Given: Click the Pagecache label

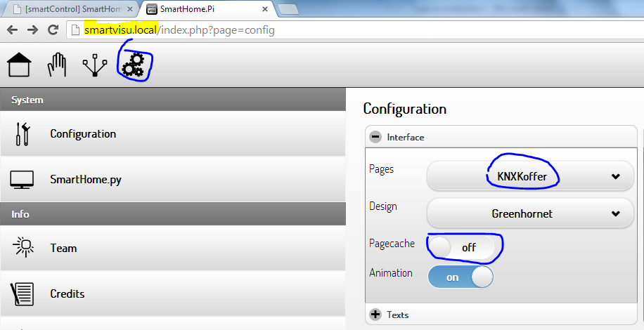Looking at the screenshot, I should (392, 243).
